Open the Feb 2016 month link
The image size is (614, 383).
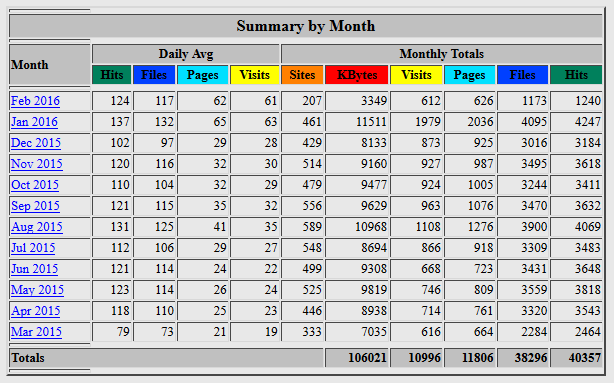pos(35,101)
